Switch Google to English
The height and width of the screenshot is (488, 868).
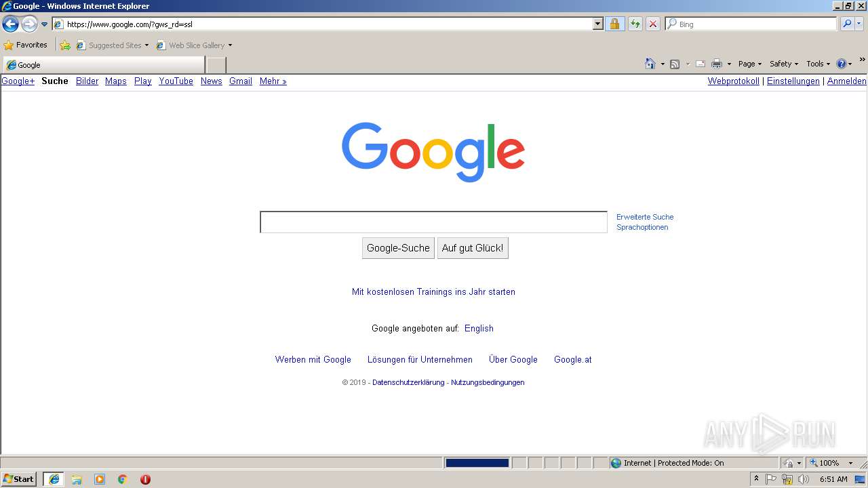pos(479,329)
